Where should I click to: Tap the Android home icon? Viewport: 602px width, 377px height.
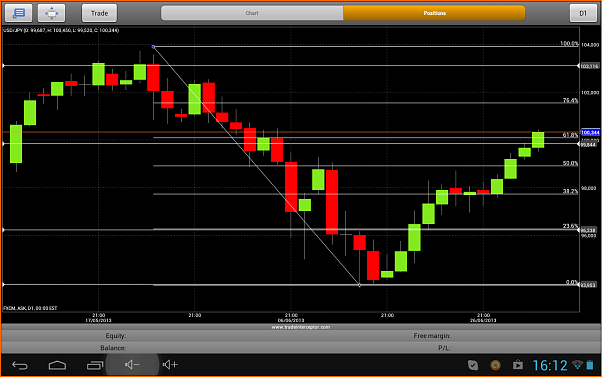tap(57, 365)
